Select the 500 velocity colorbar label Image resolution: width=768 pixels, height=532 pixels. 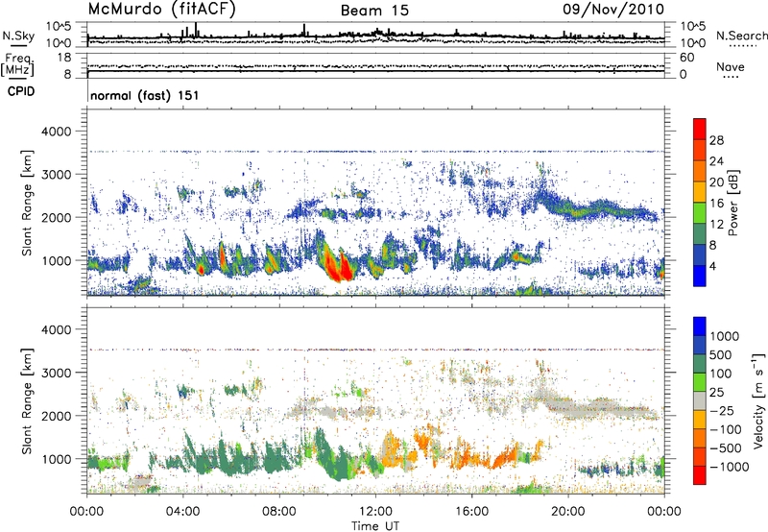tap(721, 355)
